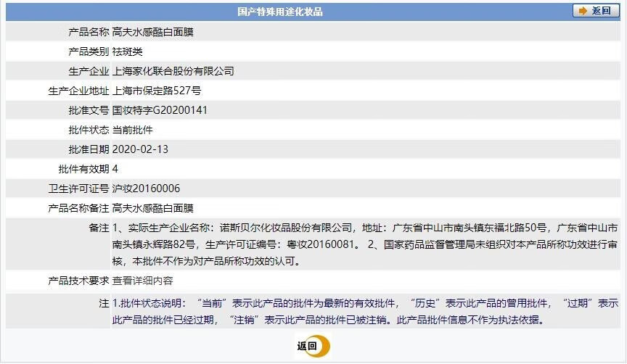Select category value 祛斑类
Image resolution: width=627 pixels, height=364 pixels.
(x=127, y=51)
